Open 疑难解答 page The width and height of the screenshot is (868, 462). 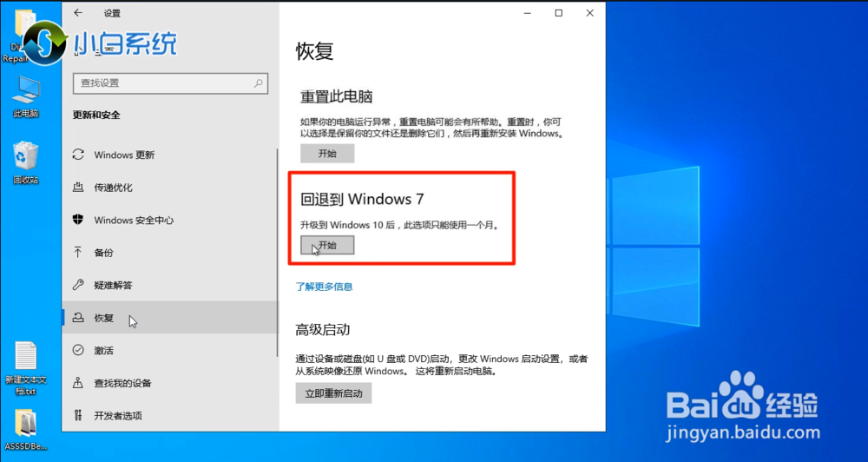coord(169,286)
